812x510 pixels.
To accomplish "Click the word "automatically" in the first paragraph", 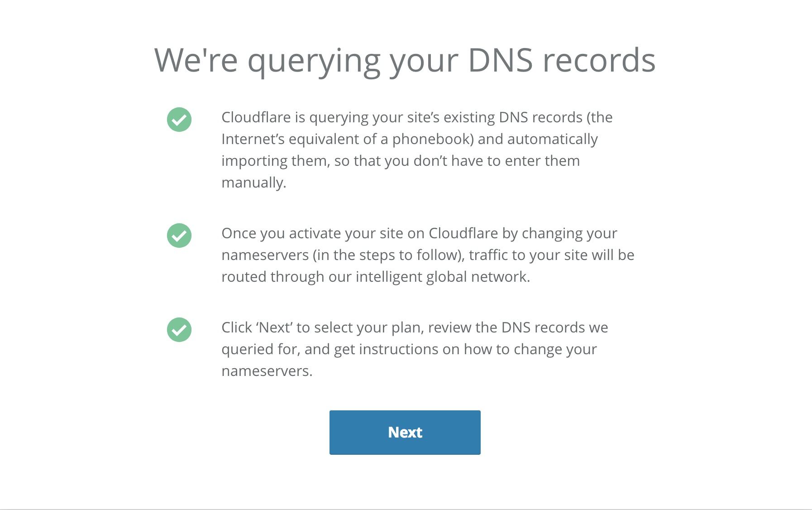I will tap(553, 139).
